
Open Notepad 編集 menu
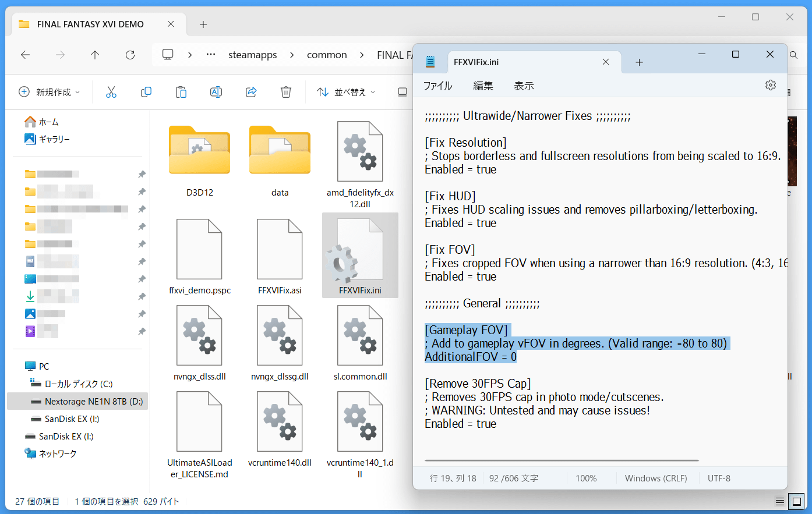point(483,86)
